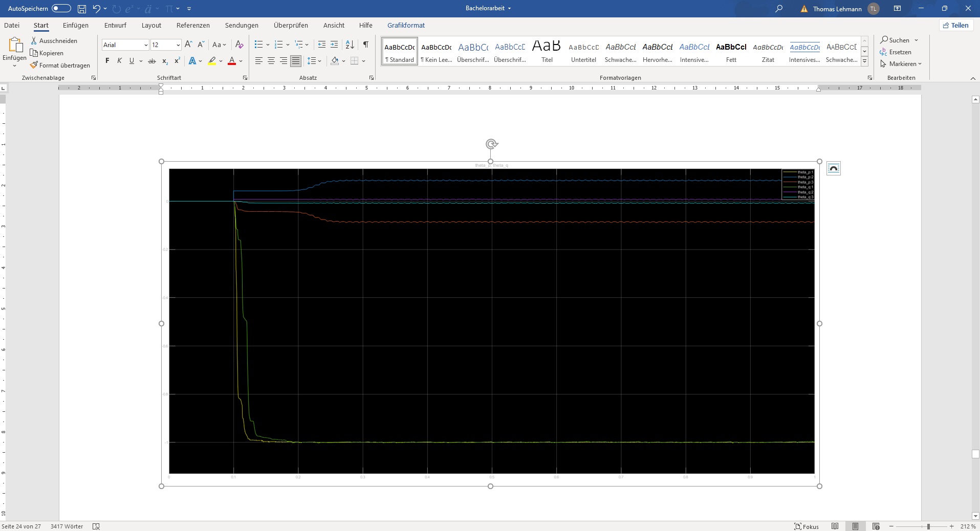Switch to the Grafikformat tab

pyautogui.click(x=406, y=25)
